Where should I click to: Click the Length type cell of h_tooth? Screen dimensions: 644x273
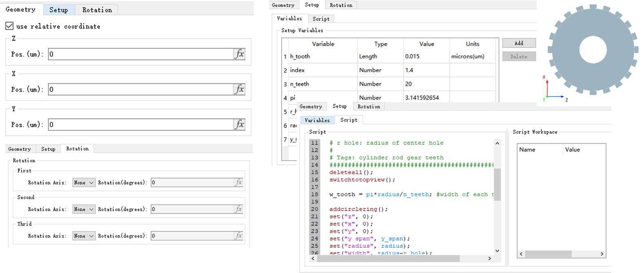pos(380,56)
